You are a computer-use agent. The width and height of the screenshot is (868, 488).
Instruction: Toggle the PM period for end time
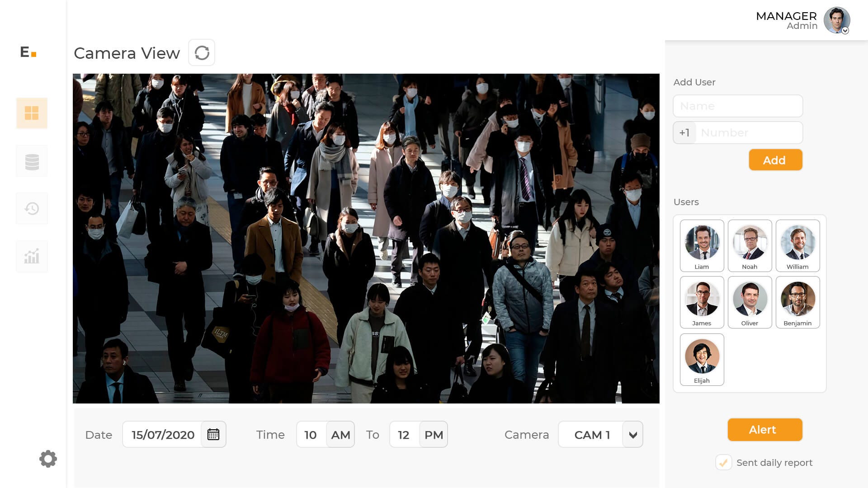click(x=434, y=435)
